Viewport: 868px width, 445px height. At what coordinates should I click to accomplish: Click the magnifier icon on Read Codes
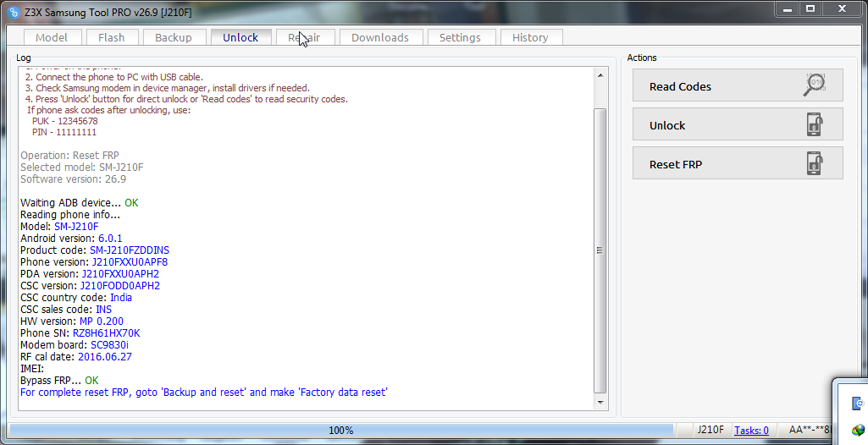[x=815, y=85]
